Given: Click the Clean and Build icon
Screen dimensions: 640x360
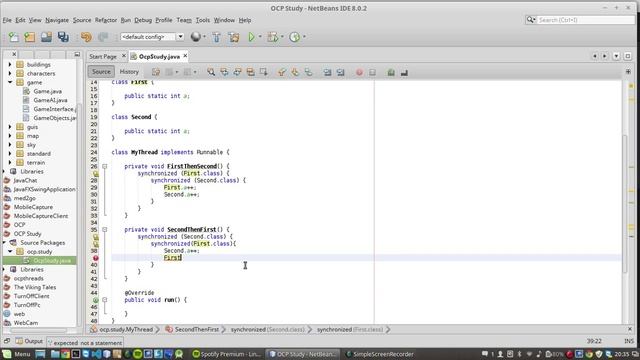Looking at the screenshot, I should click(x=234, y=37).
